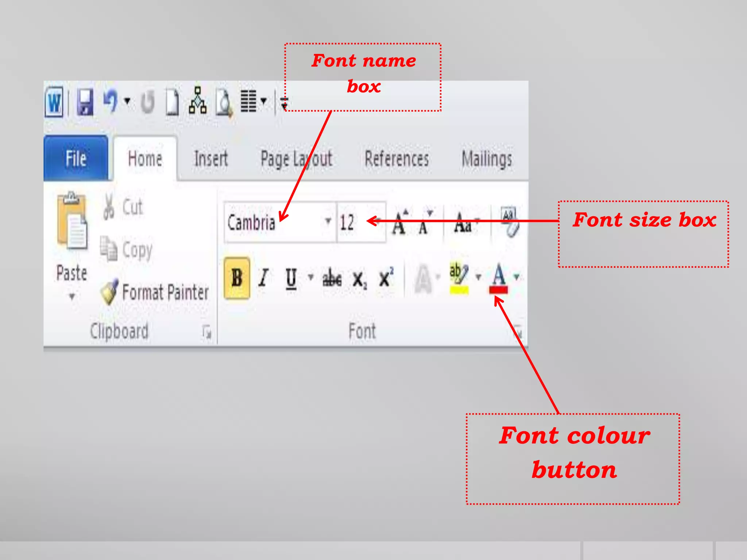Screen dimensions: 747x560
Task: Open the font colour dropdown arrow
Action: [517, 277]
